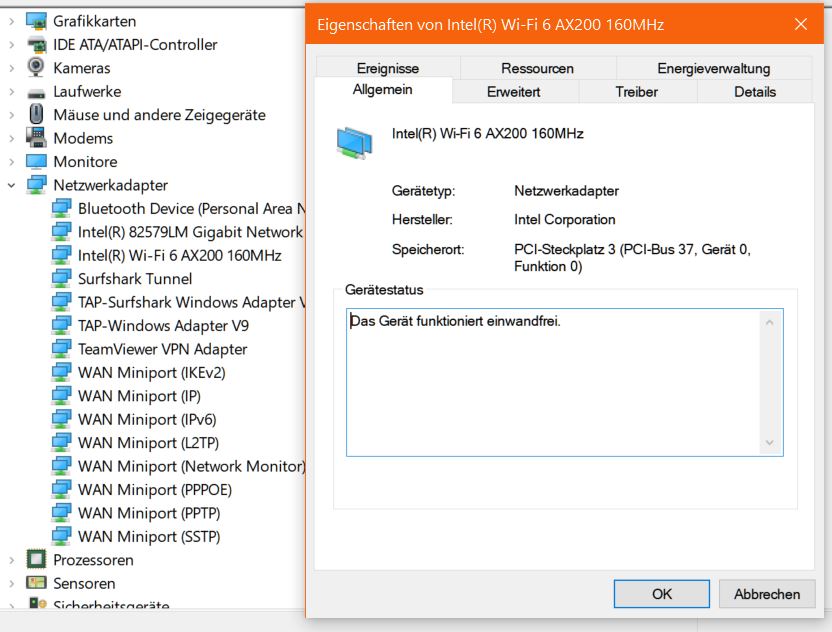Screen dimensions: 832x632
Task: Open the Details tab
Action: pos(755,92)
